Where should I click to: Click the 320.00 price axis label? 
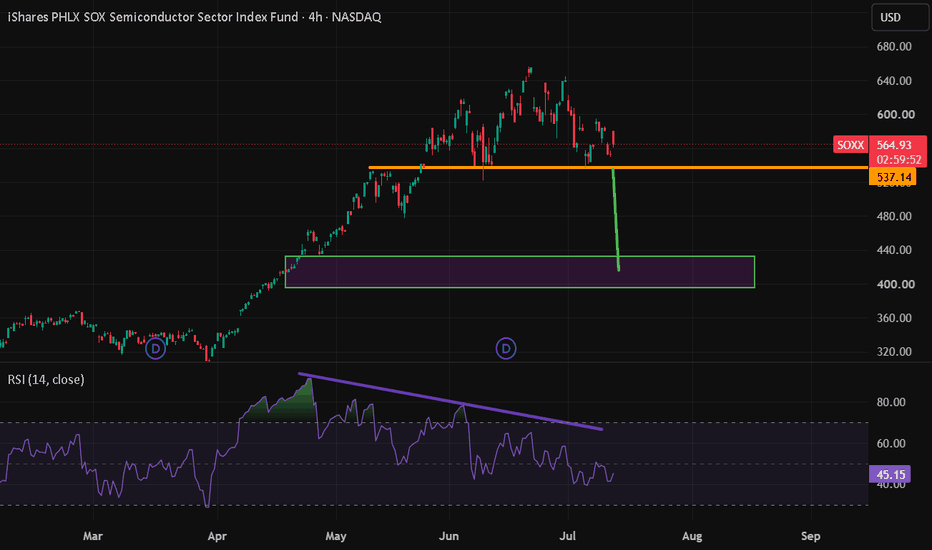894,352
